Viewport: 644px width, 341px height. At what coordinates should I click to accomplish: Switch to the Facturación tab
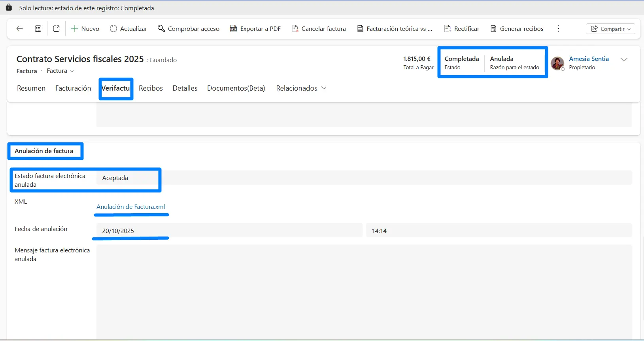coord(73,88)
